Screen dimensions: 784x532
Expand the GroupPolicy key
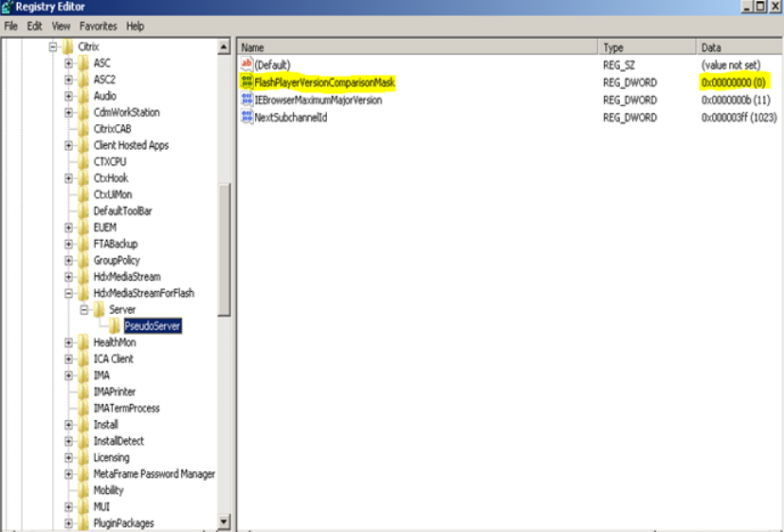(68, 261)
